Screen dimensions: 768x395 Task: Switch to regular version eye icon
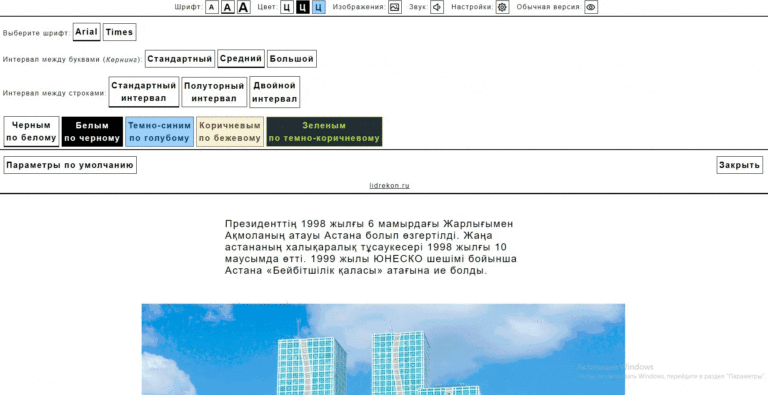click(591, 7)
